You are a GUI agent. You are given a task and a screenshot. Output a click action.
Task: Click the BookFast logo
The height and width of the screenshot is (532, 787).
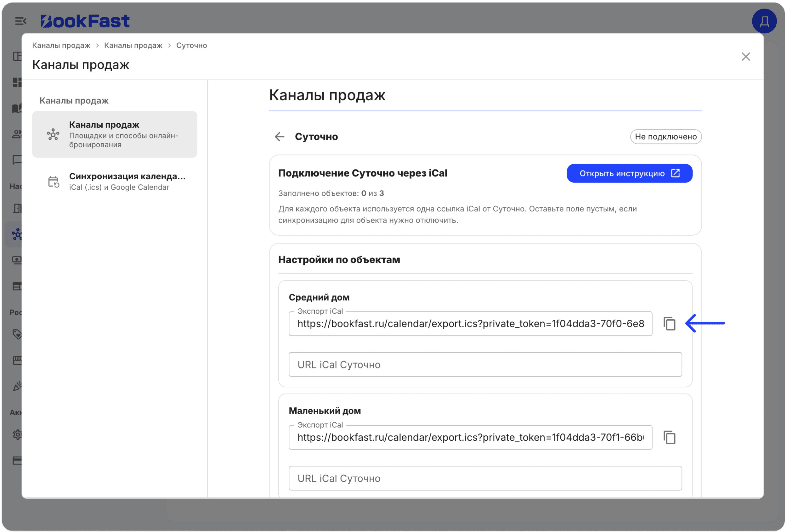85,21
